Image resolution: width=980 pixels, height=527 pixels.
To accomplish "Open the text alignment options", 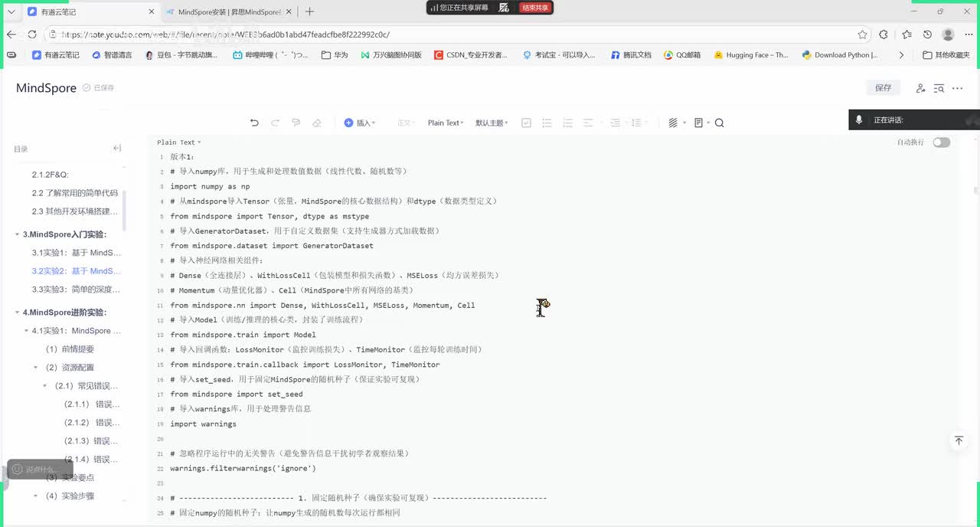I will [590, 123].
